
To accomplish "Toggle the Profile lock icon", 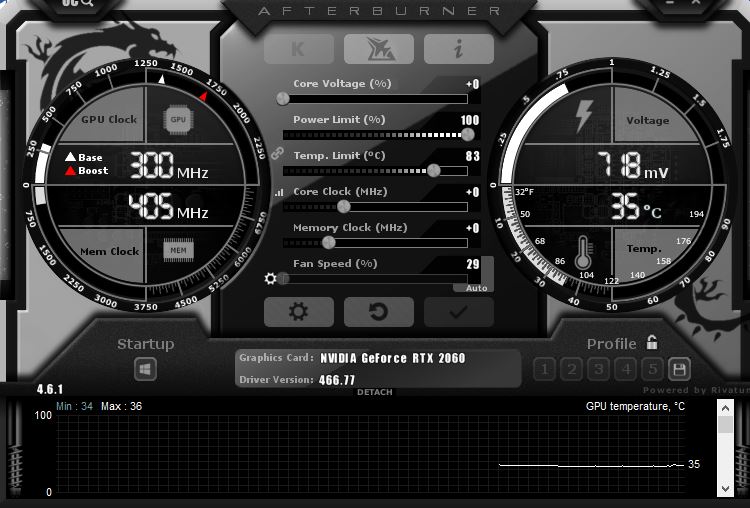I will click(x=652, y=342).
